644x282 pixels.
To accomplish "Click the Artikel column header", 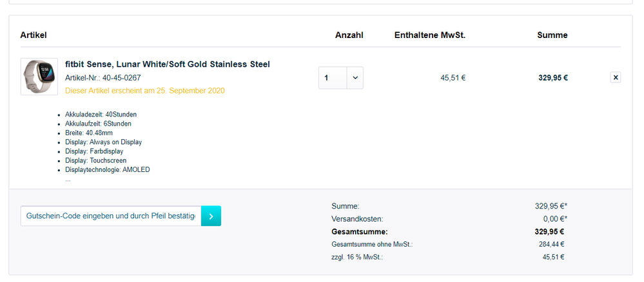I will [34, 35].
